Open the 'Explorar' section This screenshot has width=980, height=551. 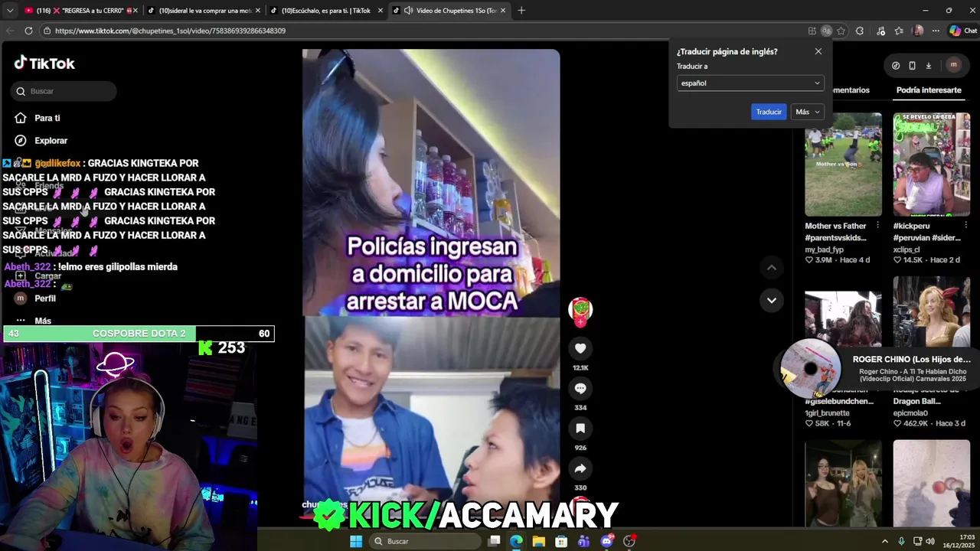tap(51, 141)
